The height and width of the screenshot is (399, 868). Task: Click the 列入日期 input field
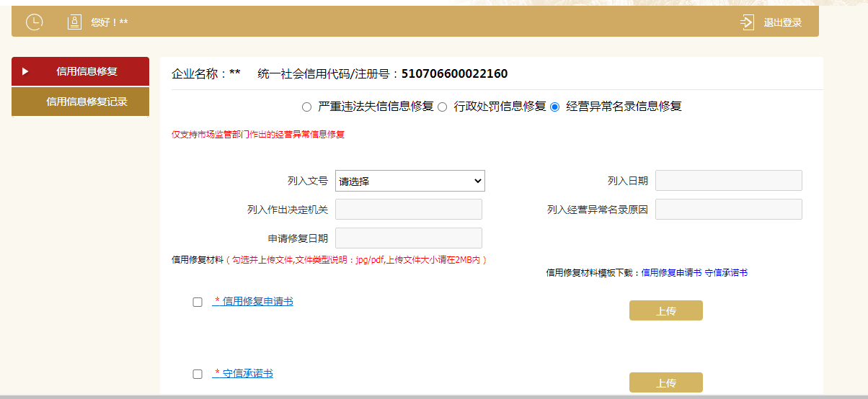click(x=728, y=181)
